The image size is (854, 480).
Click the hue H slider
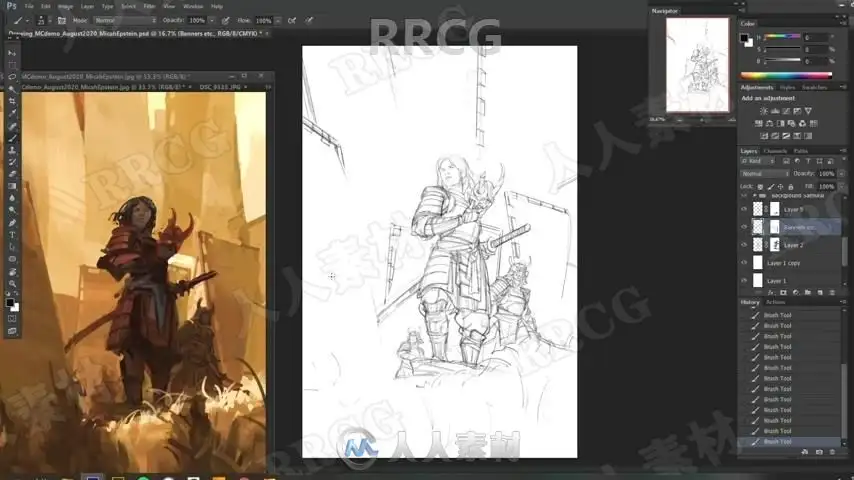click(x=783, y=37)
